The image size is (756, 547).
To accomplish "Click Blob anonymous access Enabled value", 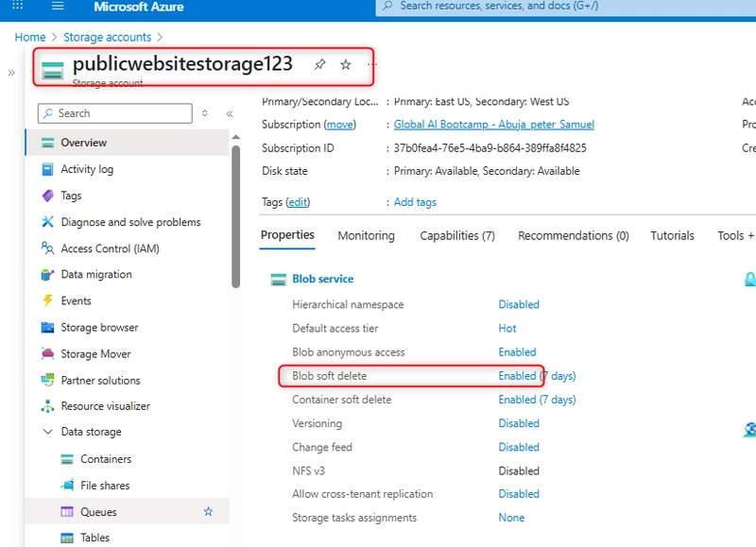I will (x=517, y=351).
